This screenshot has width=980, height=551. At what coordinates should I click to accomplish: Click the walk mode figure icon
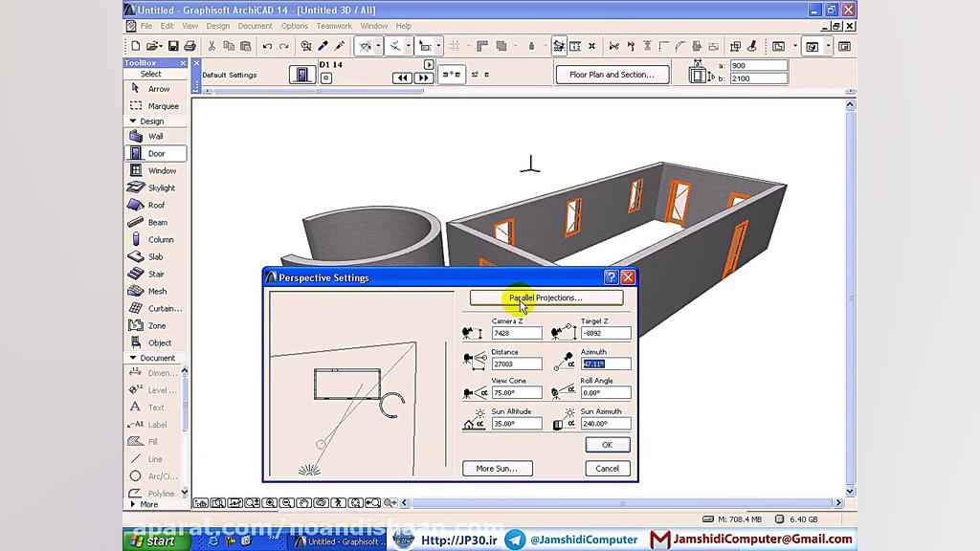click(338, 503)
